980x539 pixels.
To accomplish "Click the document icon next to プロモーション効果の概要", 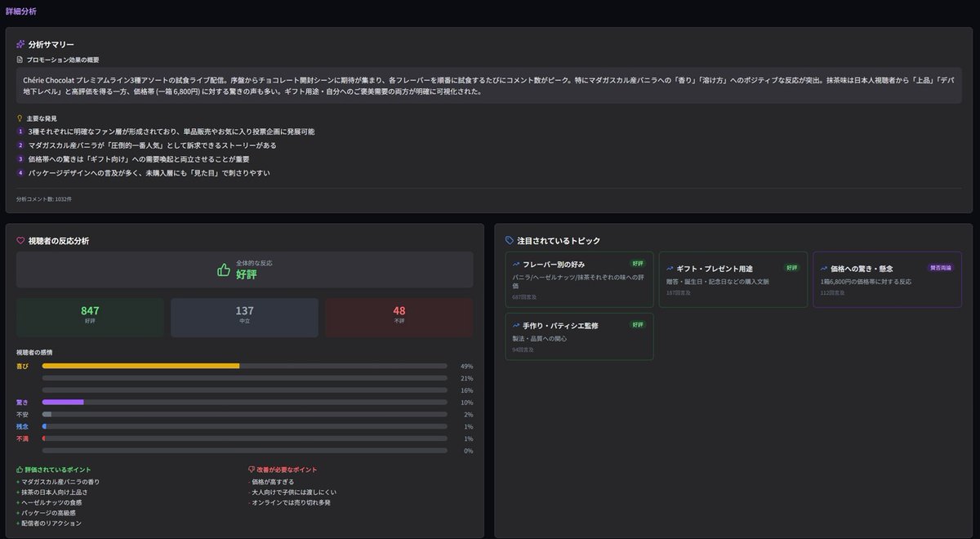I will click(20, 60).
